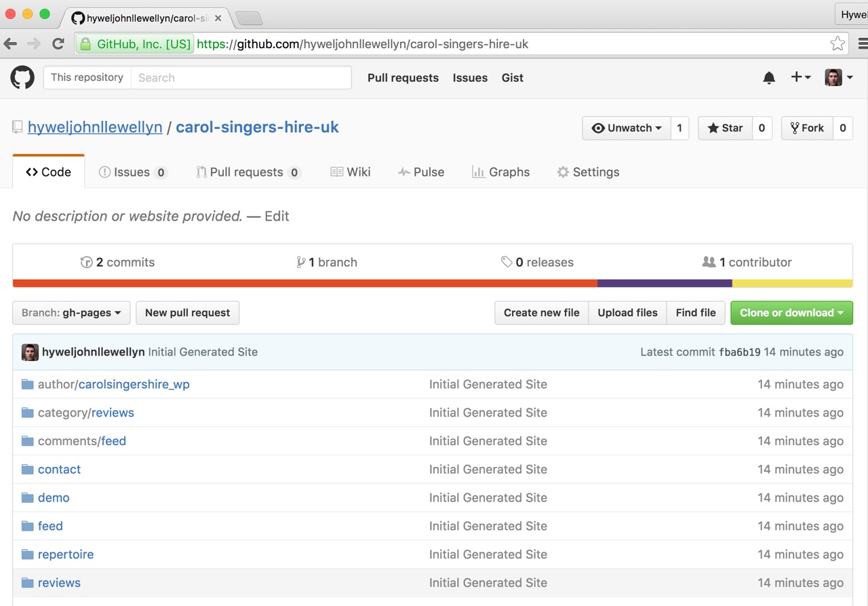Click the repertoire folder icon

coord(27,554)
